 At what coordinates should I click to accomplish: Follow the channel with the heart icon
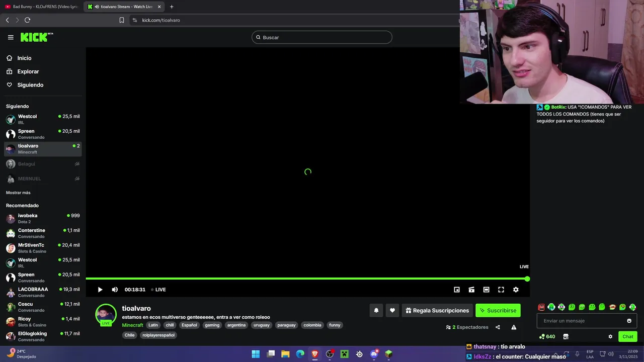point(392,311)
